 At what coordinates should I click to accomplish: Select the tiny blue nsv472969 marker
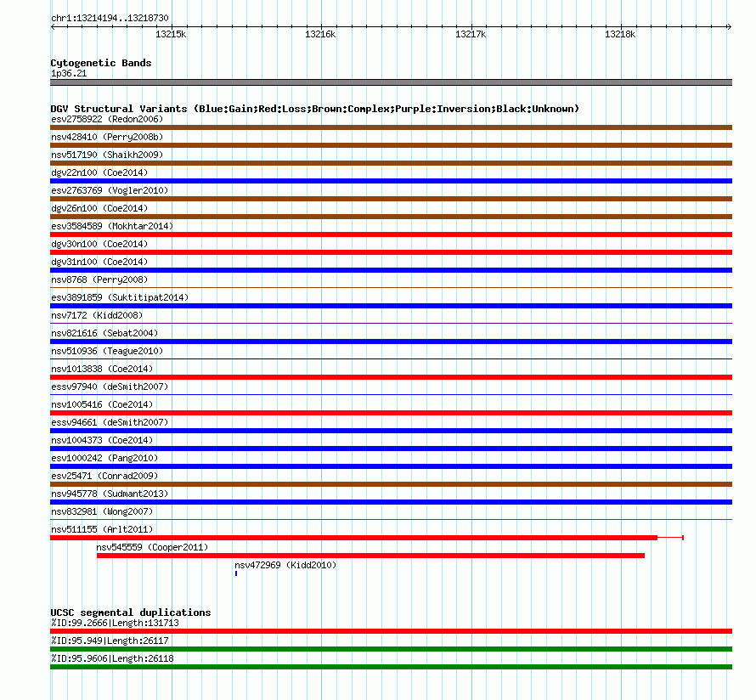236,573
